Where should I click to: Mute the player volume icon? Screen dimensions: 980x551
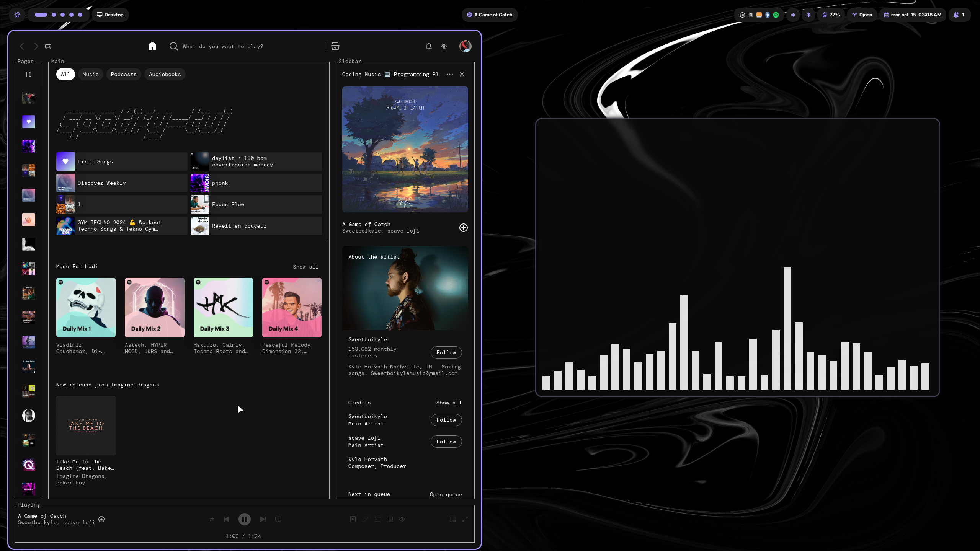402,519
